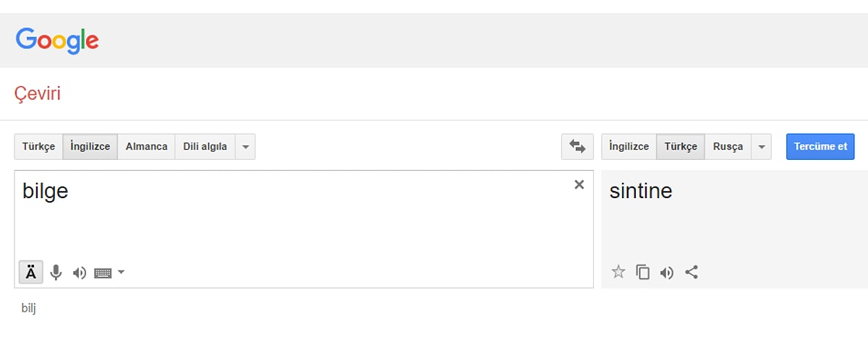
Task: Set target language to Rusça
Action: (728, 147)
